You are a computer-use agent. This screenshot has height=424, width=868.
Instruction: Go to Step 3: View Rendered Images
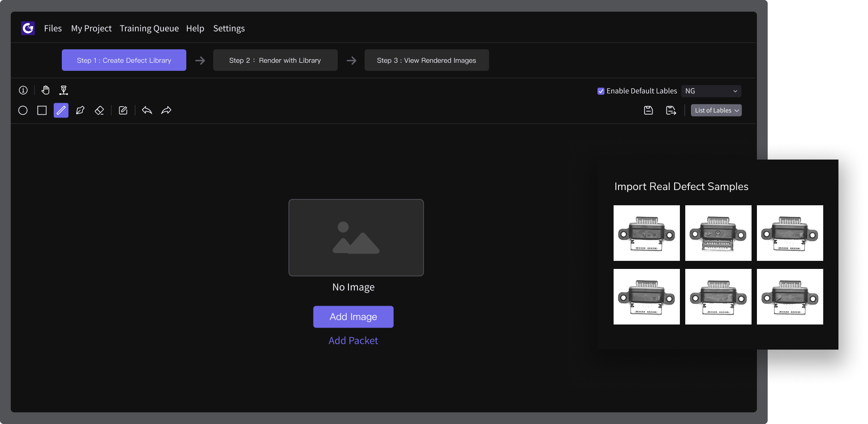[426, 60]
